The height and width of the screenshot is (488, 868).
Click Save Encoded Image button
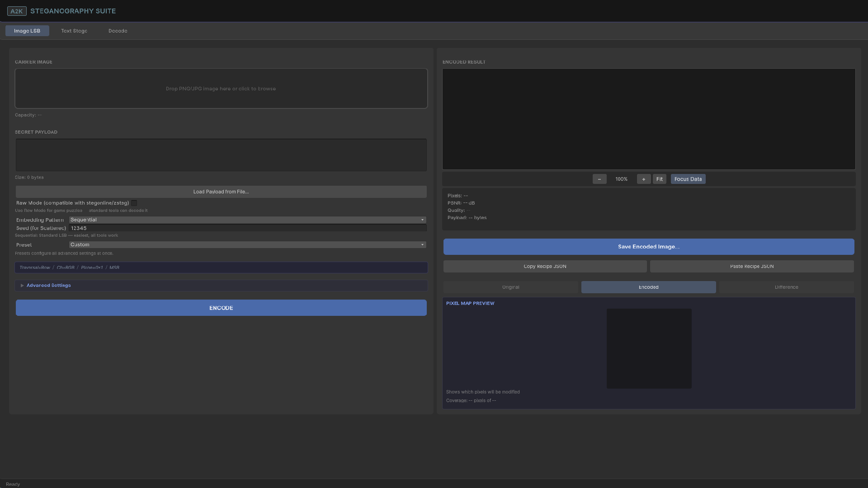(649, 247)
